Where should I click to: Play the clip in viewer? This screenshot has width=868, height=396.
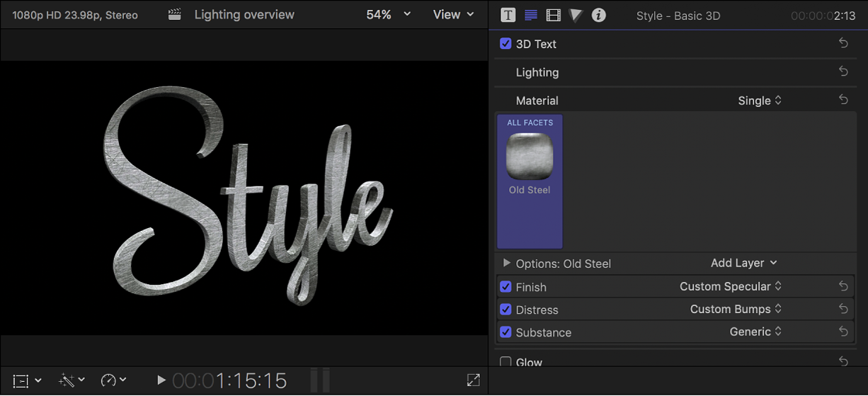point(161,380)
